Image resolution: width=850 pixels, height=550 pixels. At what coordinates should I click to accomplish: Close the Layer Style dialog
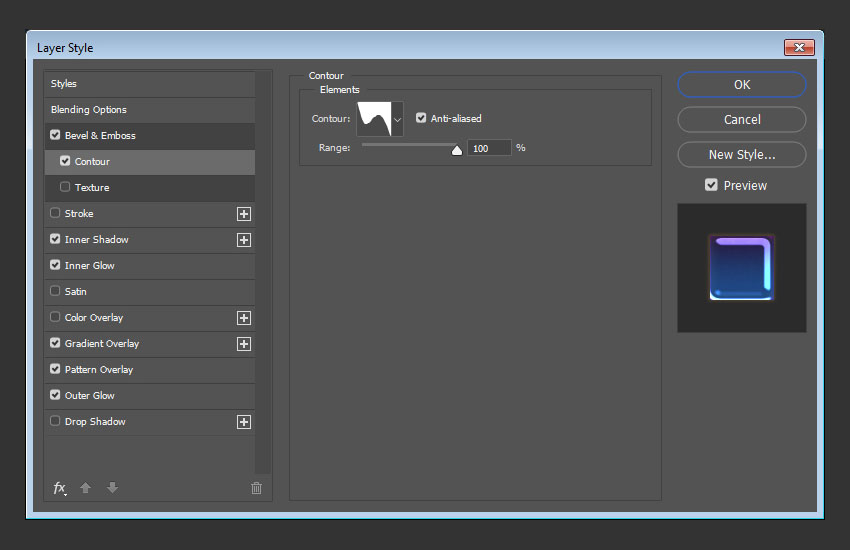799,48
